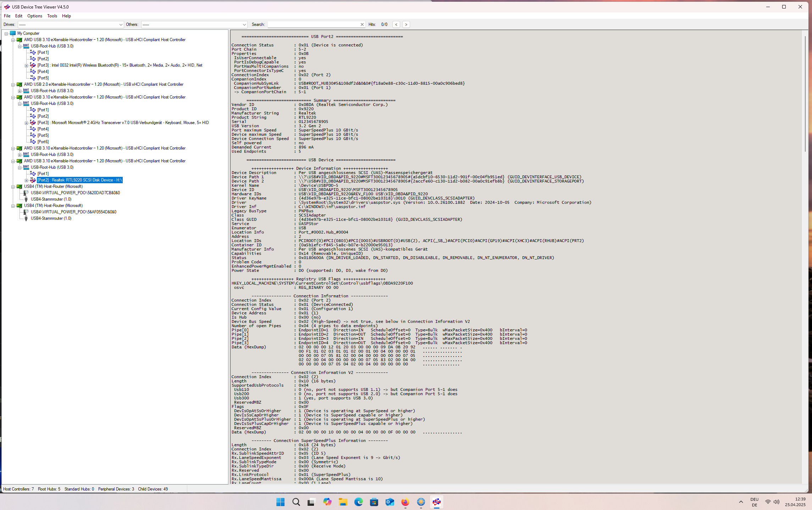Go to previous search hit
This screenshot has height=510, width=812.
tap(396, 24)
